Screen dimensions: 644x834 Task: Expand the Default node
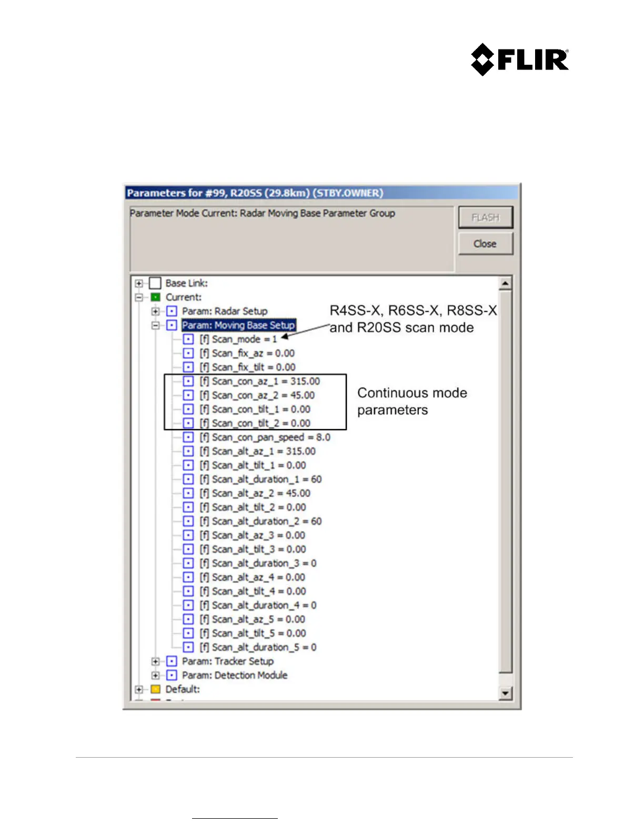139,689
